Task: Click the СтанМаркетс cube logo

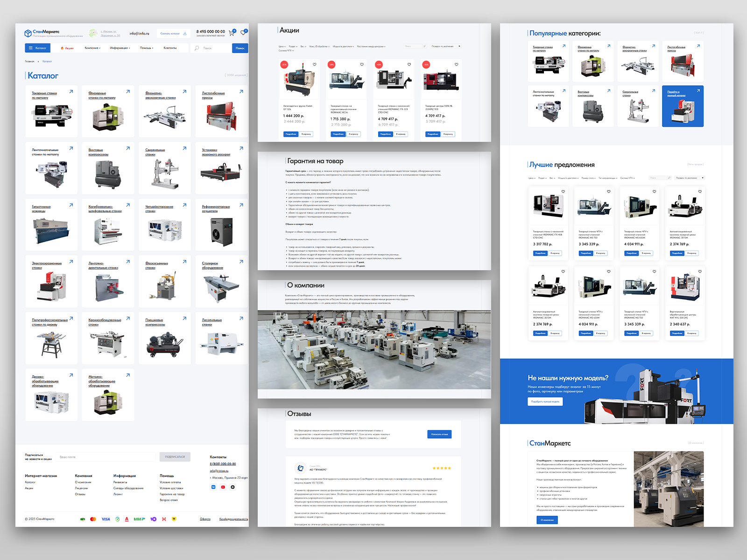Action: point(28,33)
